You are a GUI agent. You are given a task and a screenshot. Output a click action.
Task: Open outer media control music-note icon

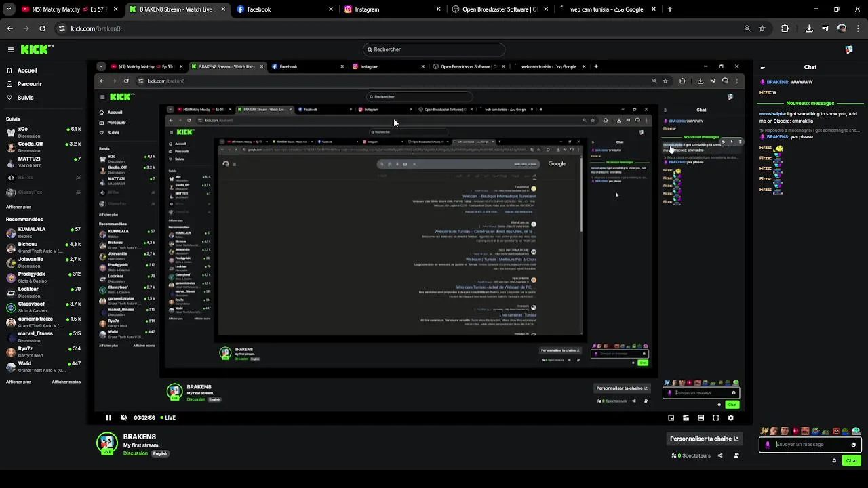pyautogui.click(x=825, y=28)
